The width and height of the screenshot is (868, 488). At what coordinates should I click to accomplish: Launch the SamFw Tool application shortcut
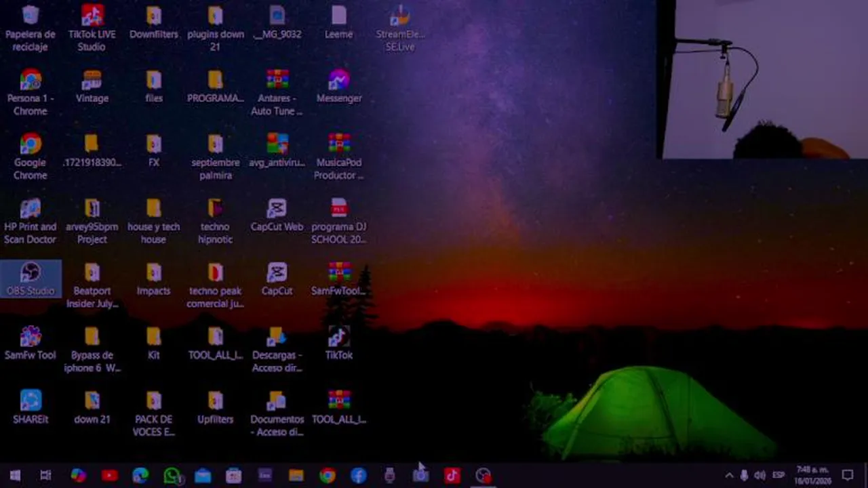pyautogui.click(x=31, y=344)
